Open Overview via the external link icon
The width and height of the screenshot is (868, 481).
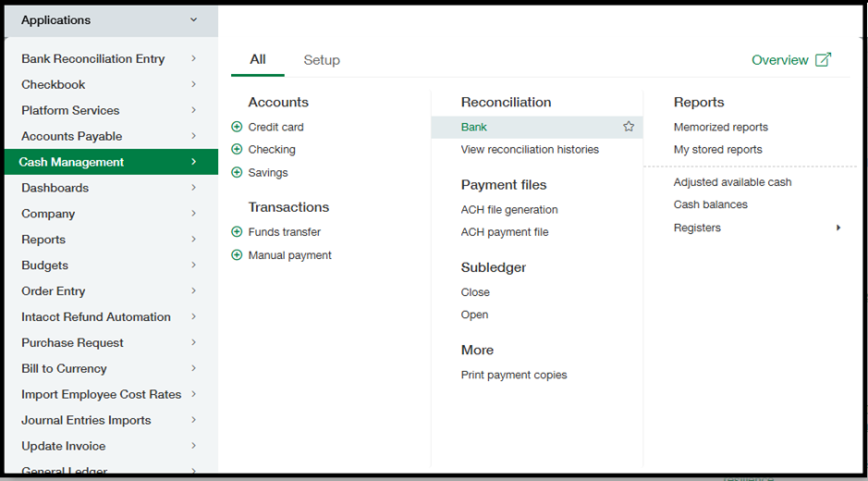[823, 59]
